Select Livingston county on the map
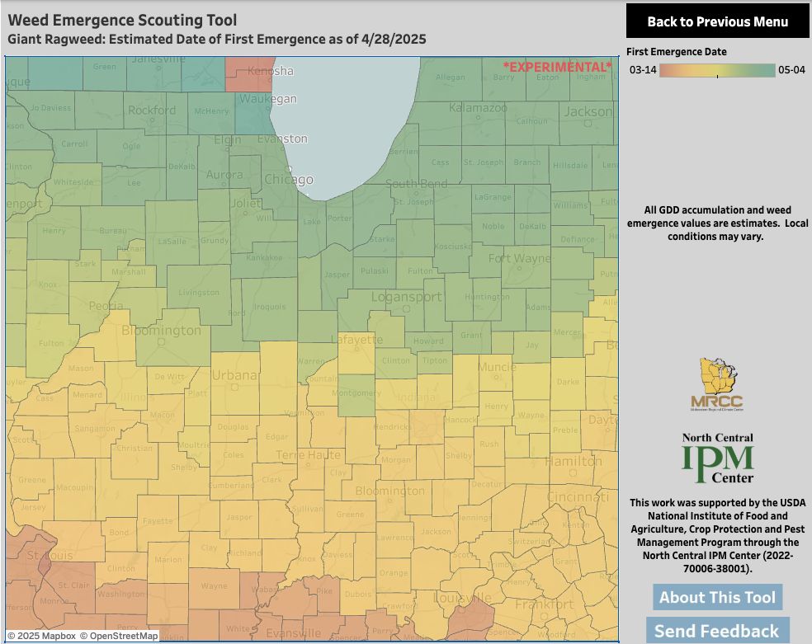Image resolution: width=812 pixels, height=644 pixels. pyautogui.click(x=199, y=292)
